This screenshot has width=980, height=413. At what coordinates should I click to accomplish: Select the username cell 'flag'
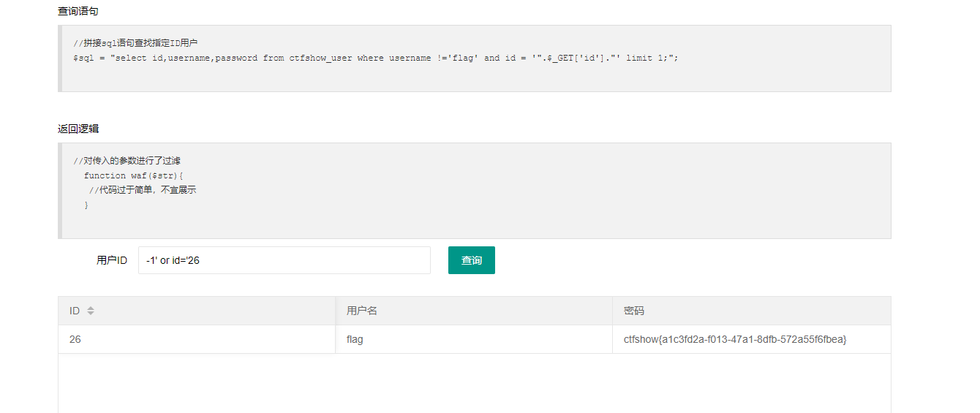pyautogui.click(x=474, y=339)
